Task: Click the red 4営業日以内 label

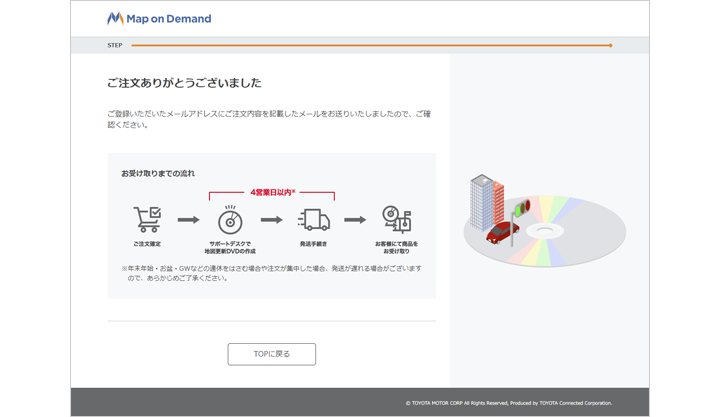Action: point(272,192)
